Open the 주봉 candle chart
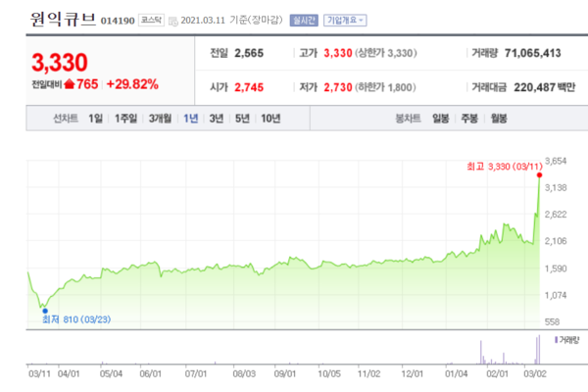The height and width of the screenshot is (392, 588). coord(469,119)
